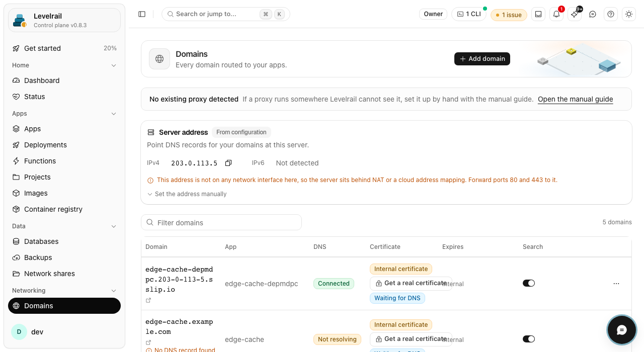
Task: Open the 1 CLI indicator
Action: [469, 14]
